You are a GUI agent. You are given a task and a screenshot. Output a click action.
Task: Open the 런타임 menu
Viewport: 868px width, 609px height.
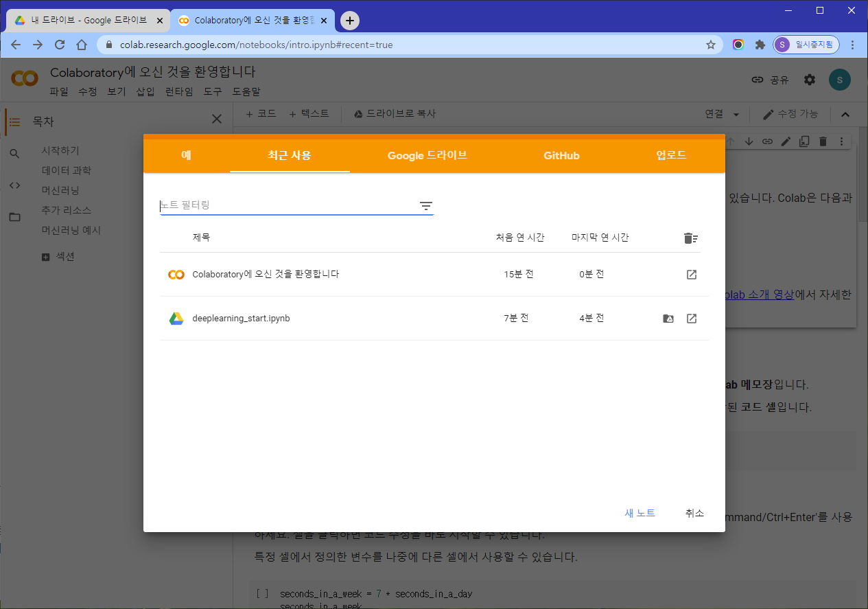179,91
